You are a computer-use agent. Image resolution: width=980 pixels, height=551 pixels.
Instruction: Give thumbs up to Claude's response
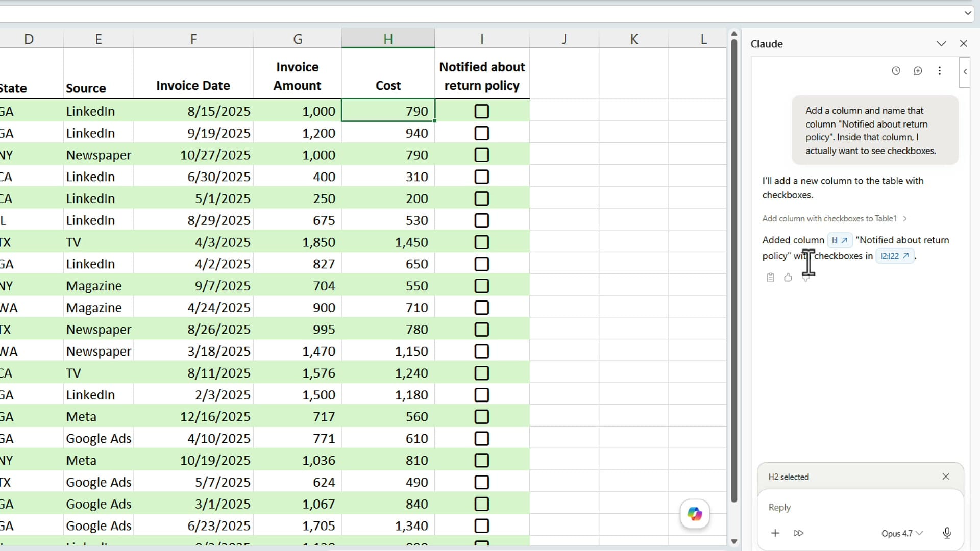click(x=788, y=278)
